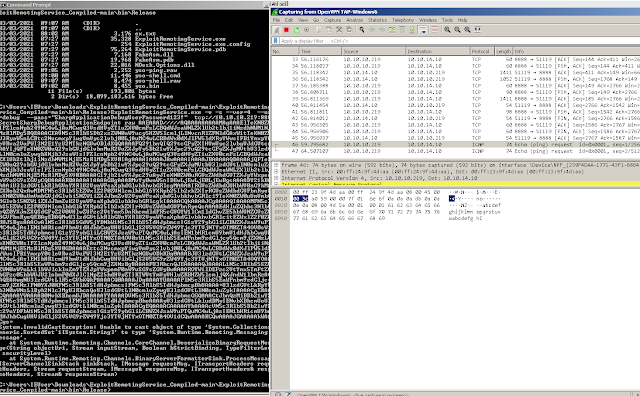
Task: Jump to the first packet icon
Action: 402,30
